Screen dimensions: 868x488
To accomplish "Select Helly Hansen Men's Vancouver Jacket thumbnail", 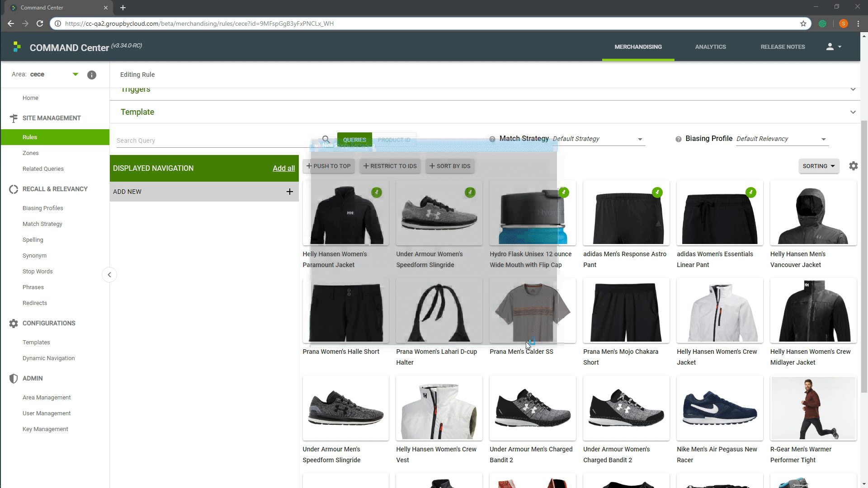I will pos(813,213).
